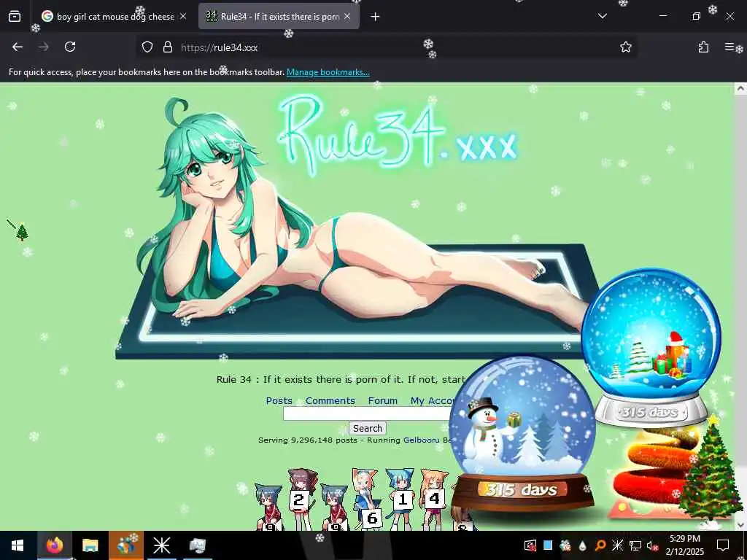Viewport: 747px width, 560px height.
Task: Click the monitors taskbar app icon
Action: (197, 545)
